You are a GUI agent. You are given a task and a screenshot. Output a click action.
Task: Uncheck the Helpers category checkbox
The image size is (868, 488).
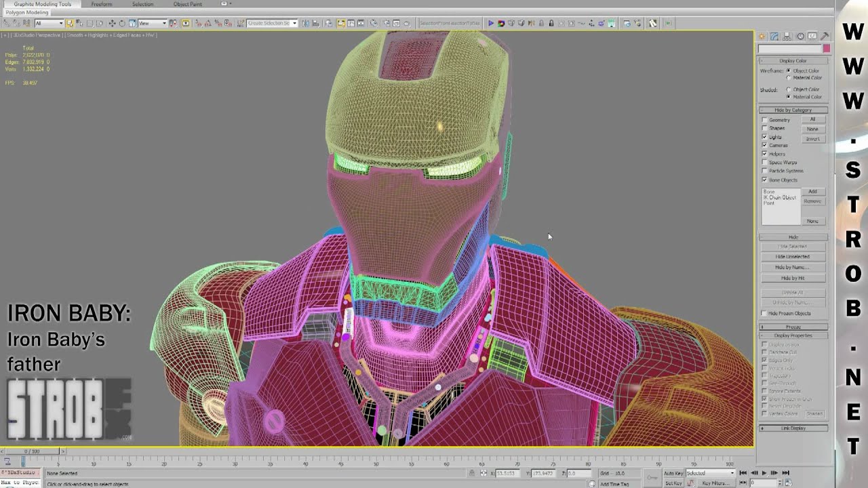(765, 154)
